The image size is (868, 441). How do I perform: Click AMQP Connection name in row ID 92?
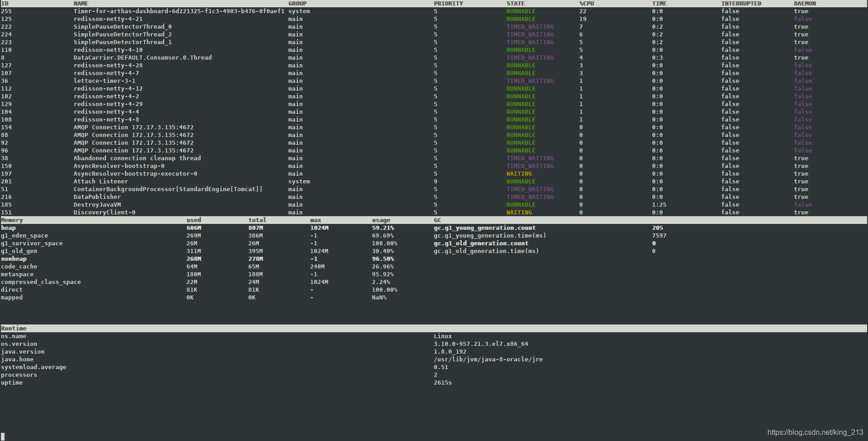134,143
